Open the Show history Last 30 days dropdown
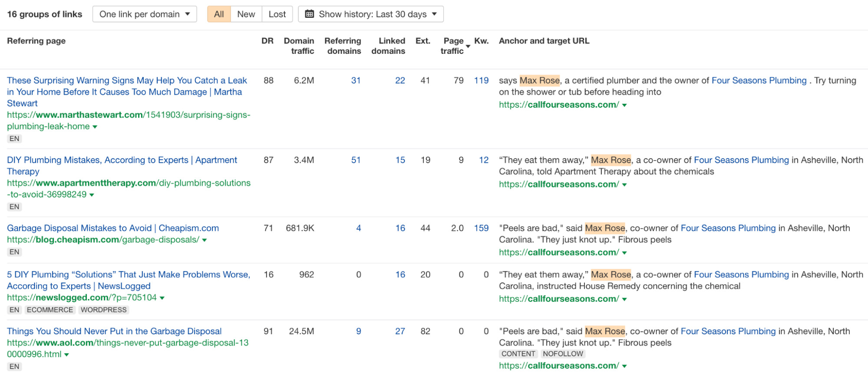This screenshot has width=868, height=375. 371,14
